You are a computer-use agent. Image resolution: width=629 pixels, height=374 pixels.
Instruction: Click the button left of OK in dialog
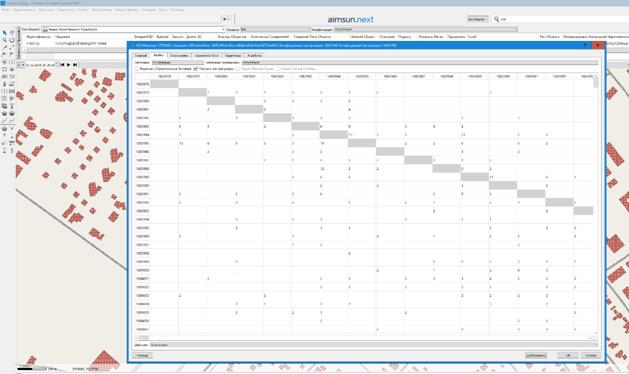point(536,356)
